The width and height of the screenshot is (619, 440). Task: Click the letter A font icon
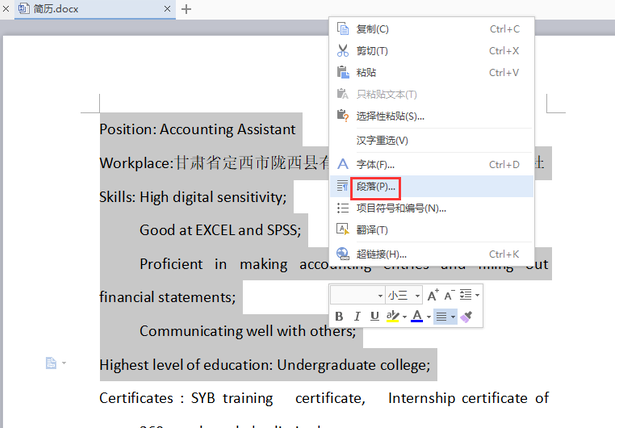pos(343,164)
